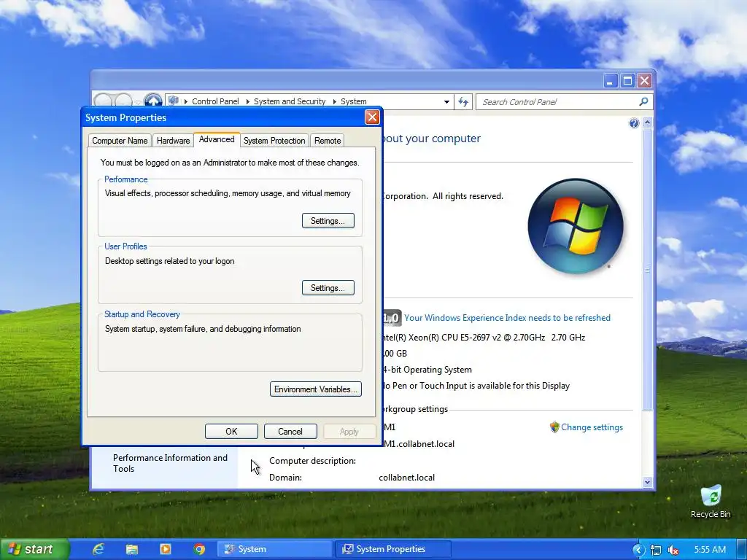747x560 pixels.
Task: Open Performance Information and Tools link
Action: pos(170,463)
